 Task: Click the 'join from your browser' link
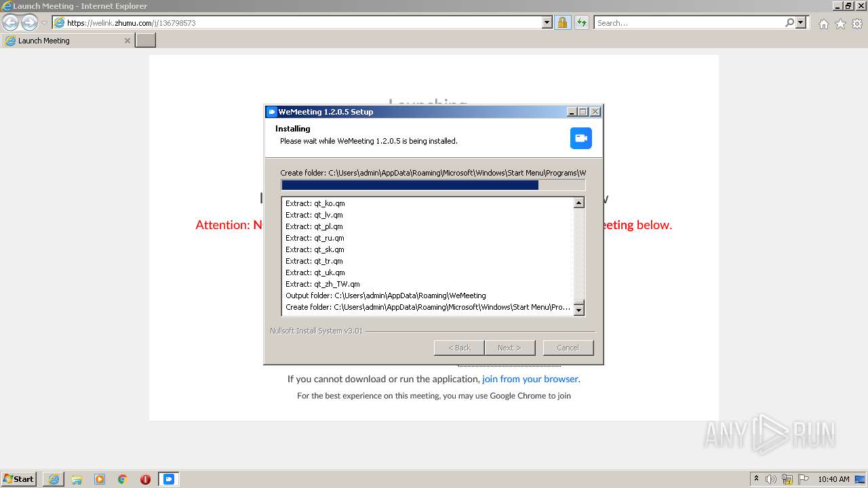point(530,379)
